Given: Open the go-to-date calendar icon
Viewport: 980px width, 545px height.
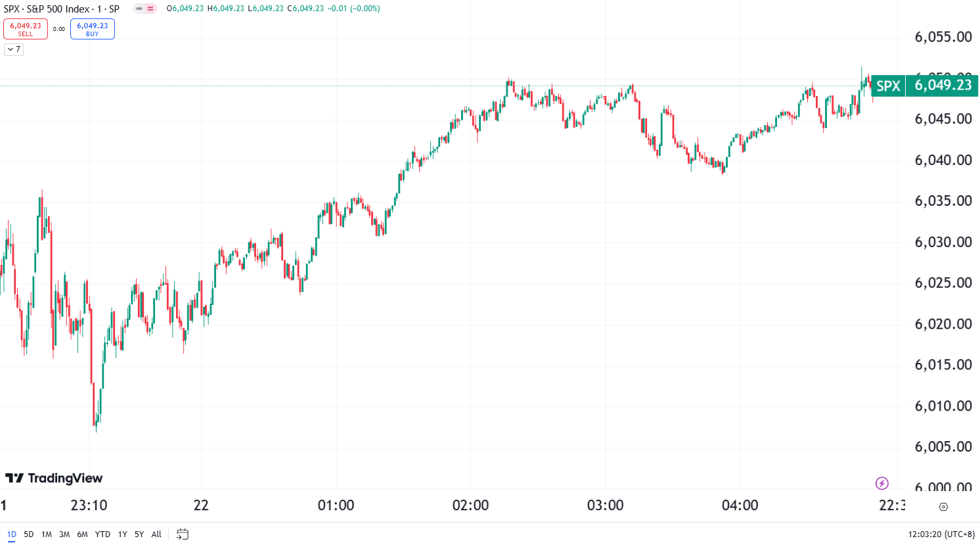Looking at the screenshot, I should [182, 534].
